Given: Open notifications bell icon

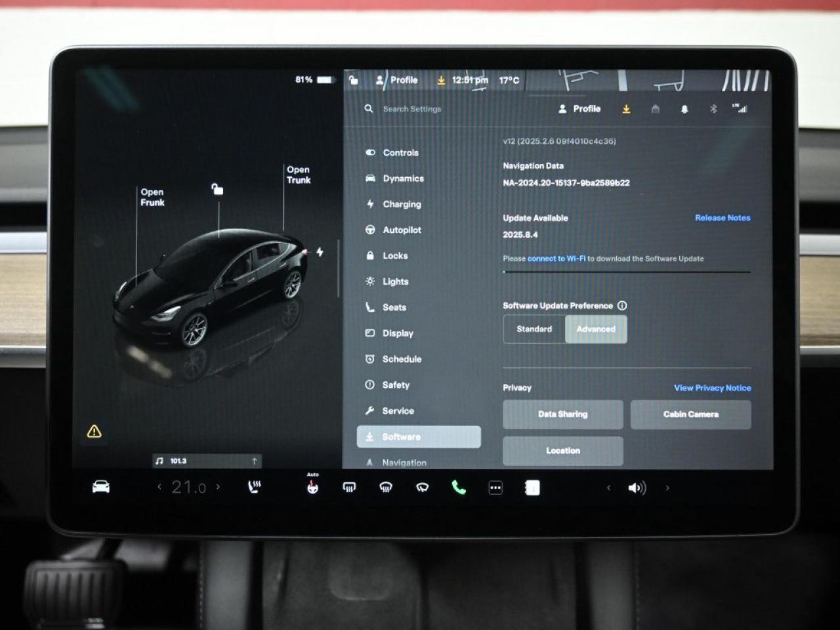Looking at the screenshot, I should (684, 109).
